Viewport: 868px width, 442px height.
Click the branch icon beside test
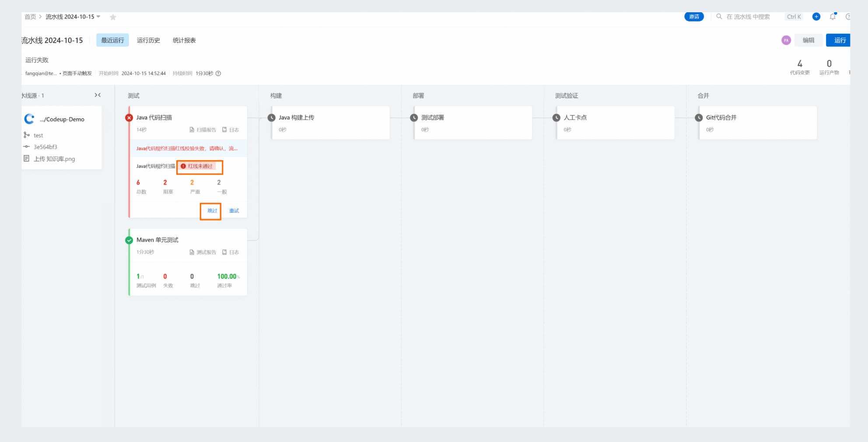[27, 135]
